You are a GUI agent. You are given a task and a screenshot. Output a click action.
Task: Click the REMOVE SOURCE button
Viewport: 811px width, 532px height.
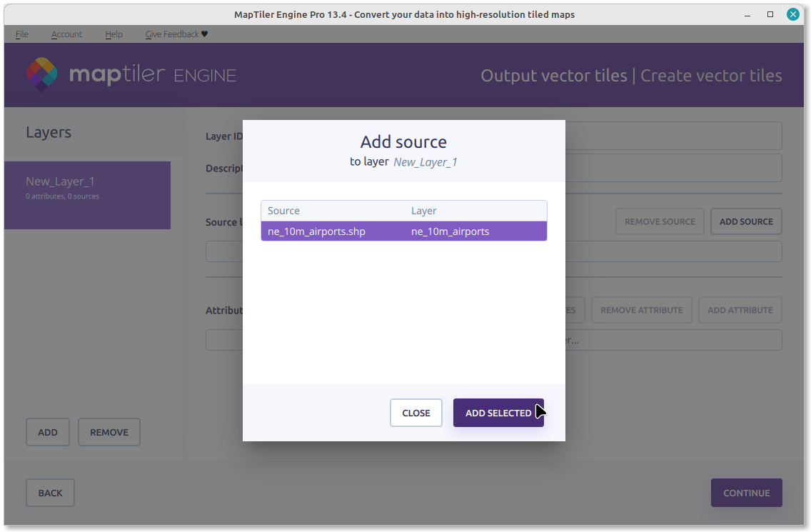point(660,221)
